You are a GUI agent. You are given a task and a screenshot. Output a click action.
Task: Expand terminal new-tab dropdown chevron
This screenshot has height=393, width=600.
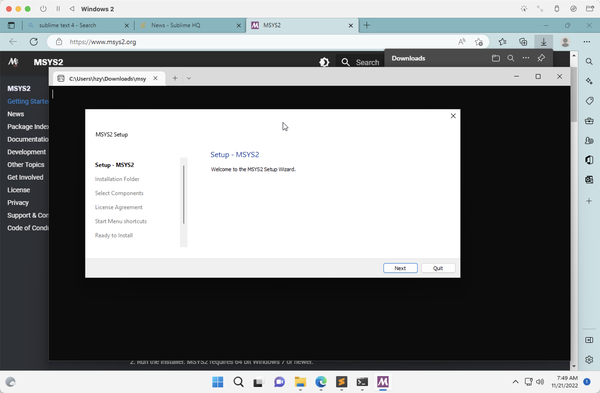tap(189, 78)
